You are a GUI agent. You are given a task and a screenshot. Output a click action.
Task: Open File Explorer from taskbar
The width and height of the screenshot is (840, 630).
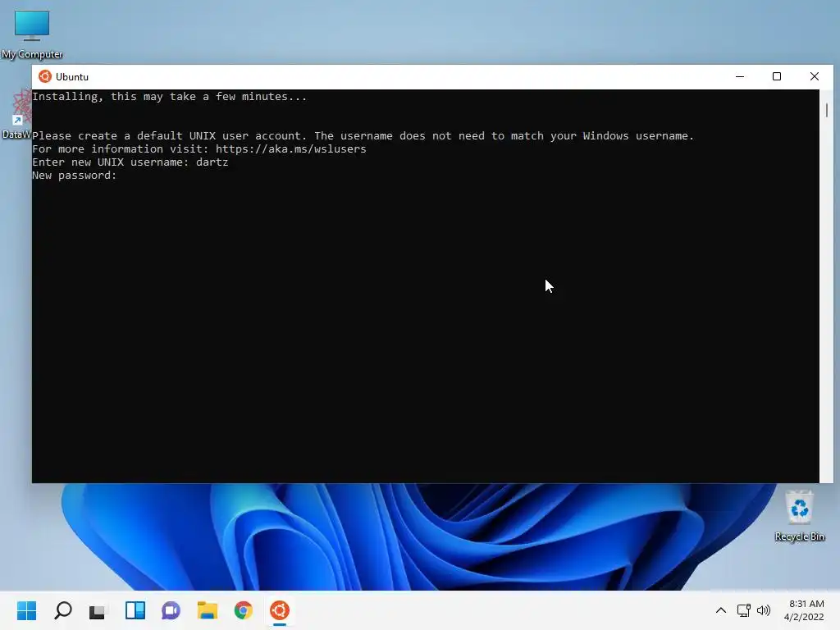[208, 610]
